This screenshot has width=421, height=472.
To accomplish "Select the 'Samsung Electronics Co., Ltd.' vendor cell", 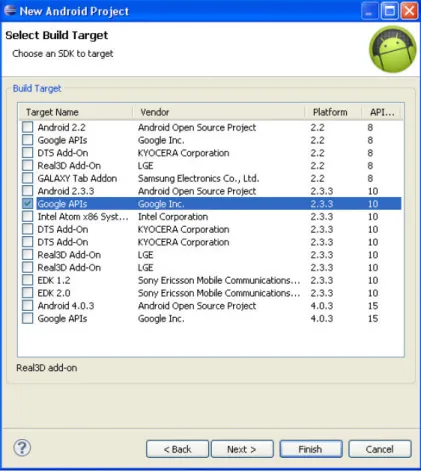I will coord(199,178).
